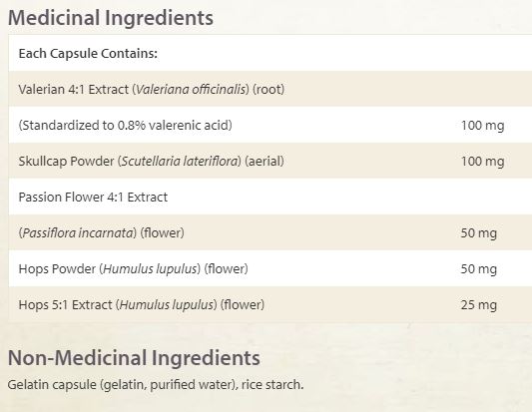Click the Passion Flower 4:1 Extract row
This screenshot has width=532, height=412.
[270, 197]
